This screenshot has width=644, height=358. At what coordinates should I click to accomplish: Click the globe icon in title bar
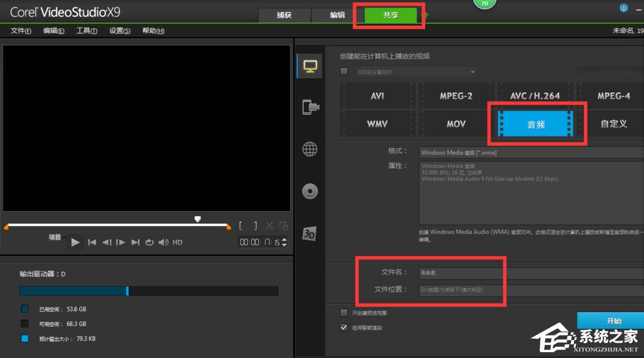click(623, 8)
